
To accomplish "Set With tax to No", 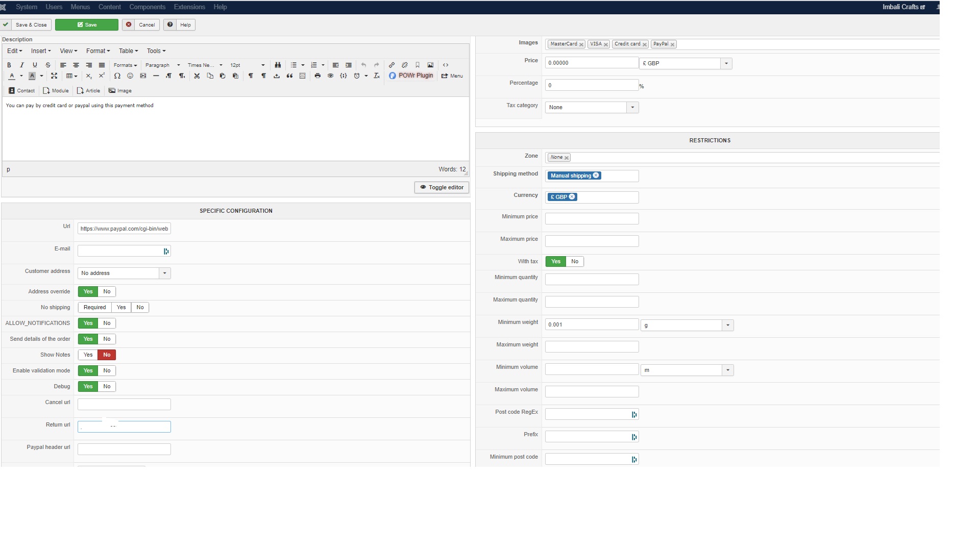I will (575, 262).
